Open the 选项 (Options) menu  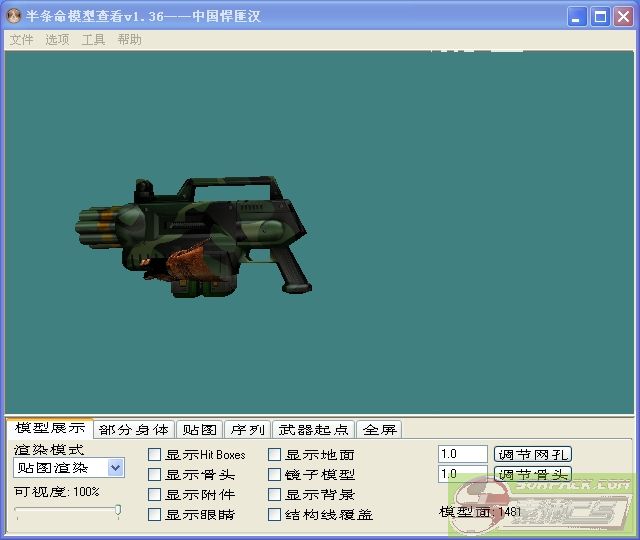pyautogui.click(x=57, y=40)
